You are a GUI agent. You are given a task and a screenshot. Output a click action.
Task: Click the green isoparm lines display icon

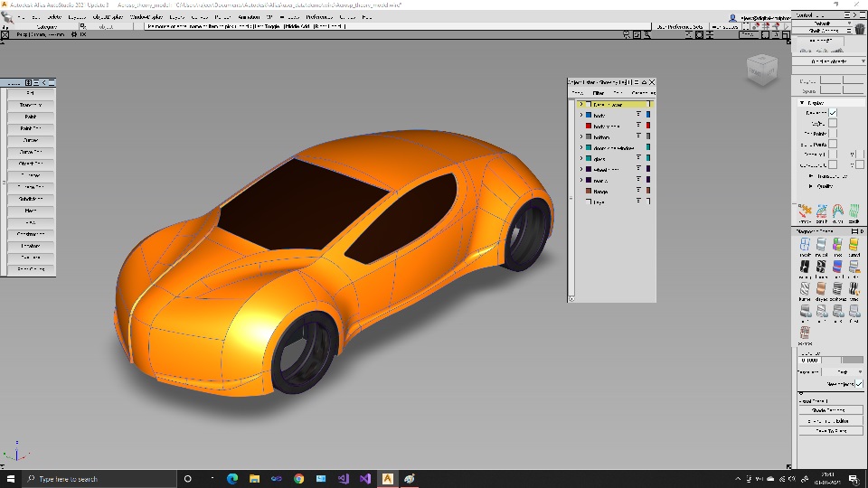click(x=854, y=211)
